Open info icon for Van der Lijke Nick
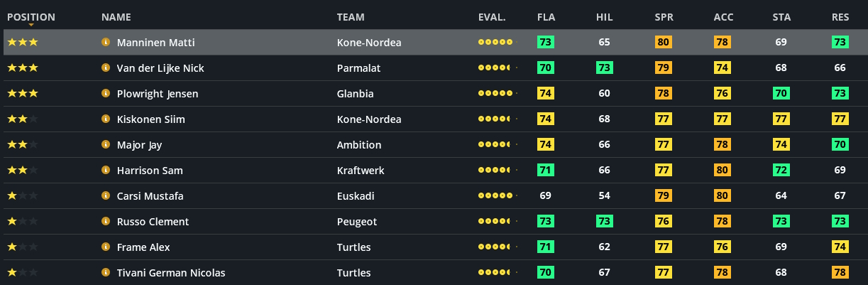 [106, 68]
